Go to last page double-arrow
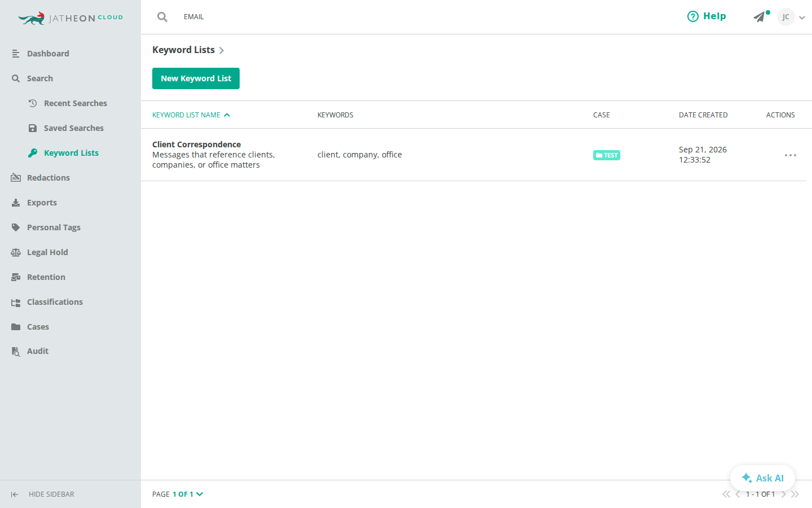 795,494
